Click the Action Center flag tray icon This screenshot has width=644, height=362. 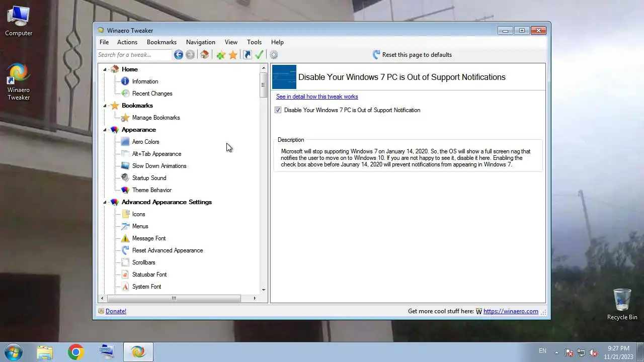coord(569,352)
